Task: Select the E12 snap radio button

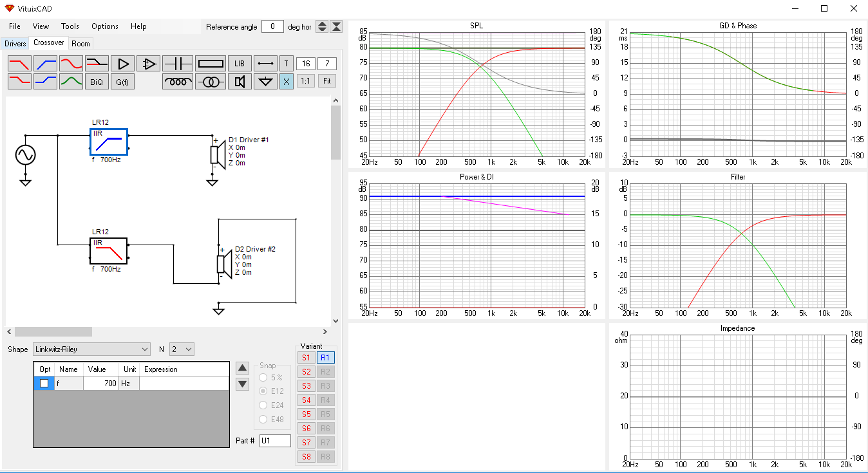Action: pos(263,391)
